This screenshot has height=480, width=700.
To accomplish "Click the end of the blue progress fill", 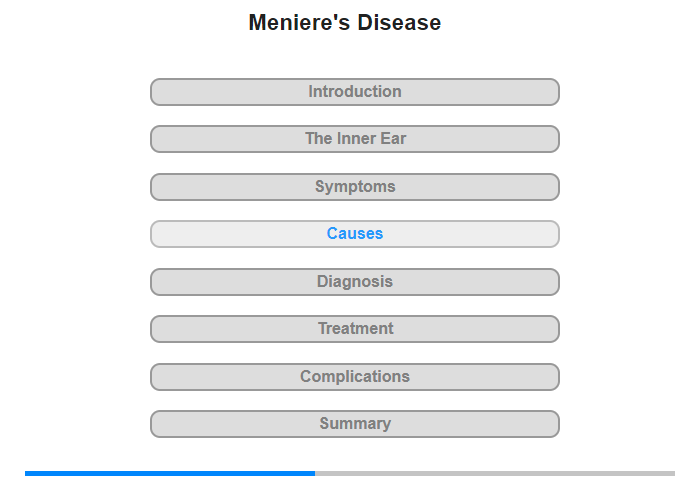I will tap(314, 473).
